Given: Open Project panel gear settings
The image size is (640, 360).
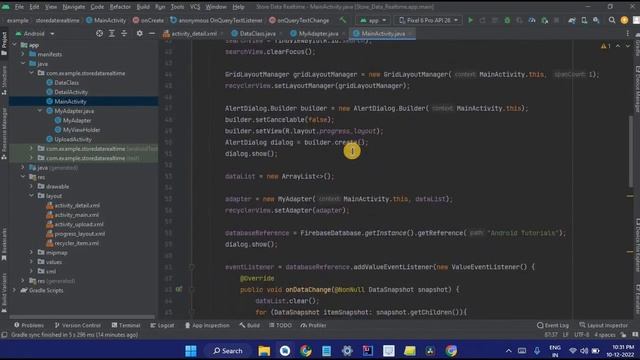Looking at the screenshot, I should pos(140,33).
